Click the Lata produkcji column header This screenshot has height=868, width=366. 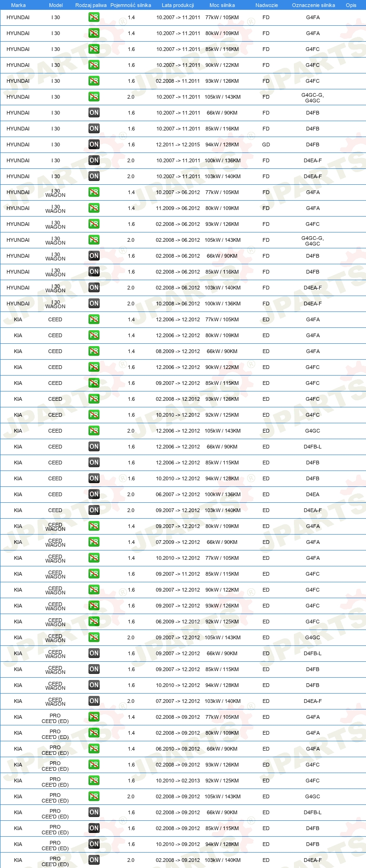point(178,5)
